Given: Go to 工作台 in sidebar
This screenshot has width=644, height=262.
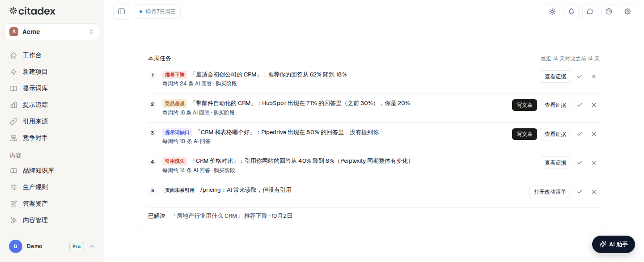Looking at the screenshot, I should pyautogui.click(x=52, y=55).
